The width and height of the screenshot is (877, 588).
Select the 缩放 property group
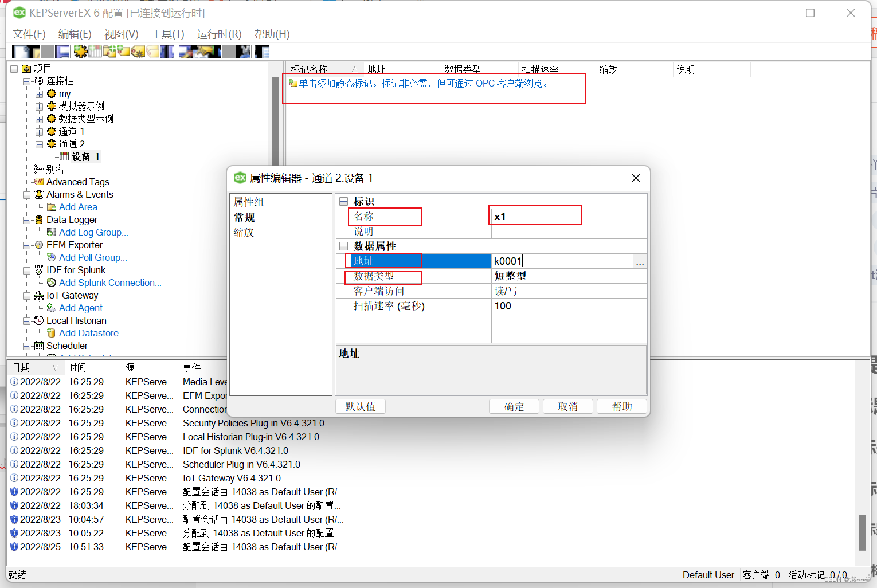(244, 232)
